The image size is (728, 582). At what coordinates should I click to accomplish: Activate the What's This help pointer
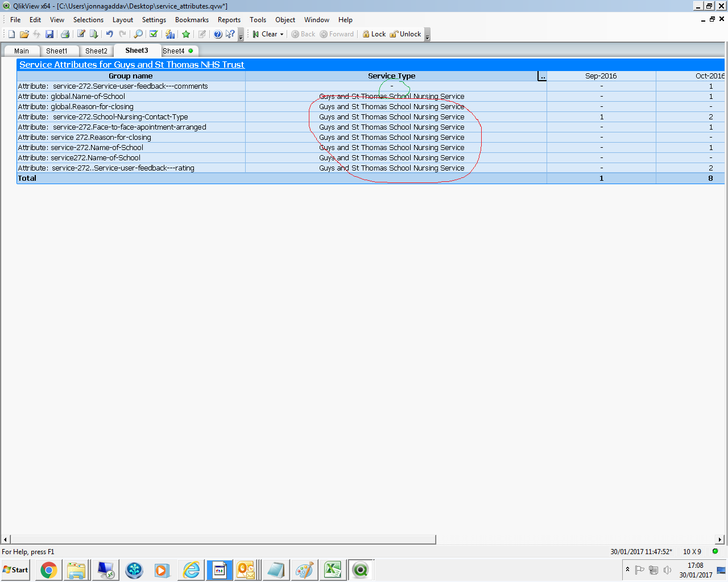click(230, 34)
